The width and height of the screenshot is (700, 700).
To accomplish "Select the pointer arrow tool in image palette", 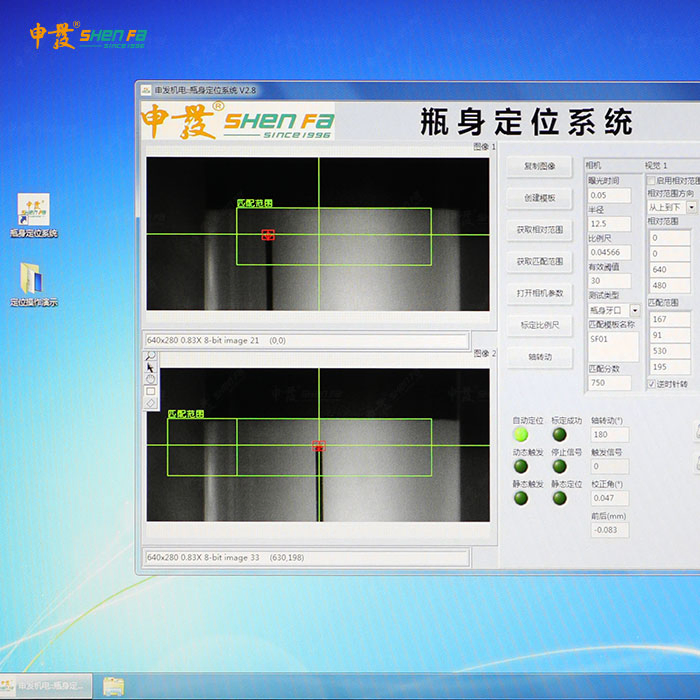I will pyautogui.click(x=151, y=367).
